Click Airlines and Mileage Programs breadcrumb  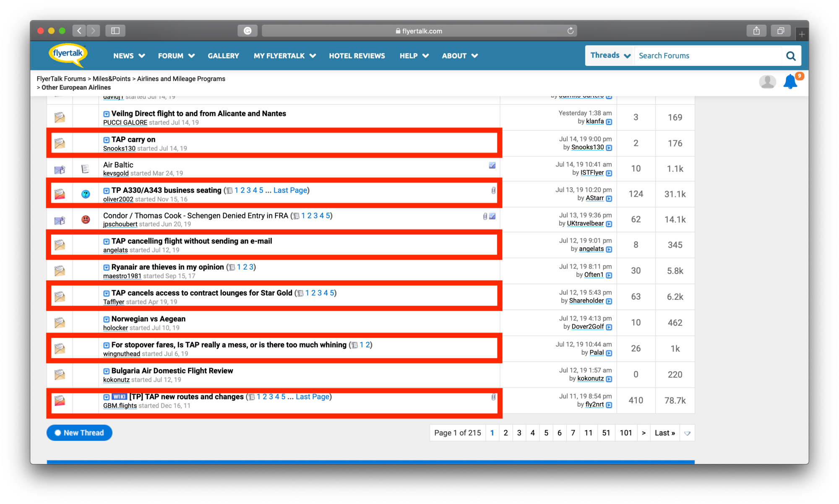(181, 79)
